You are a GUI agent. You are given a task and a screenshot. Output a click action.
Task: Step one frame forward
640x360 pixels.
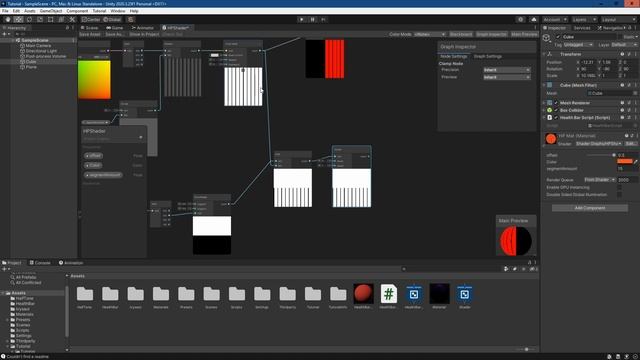[x=324, y=19]
